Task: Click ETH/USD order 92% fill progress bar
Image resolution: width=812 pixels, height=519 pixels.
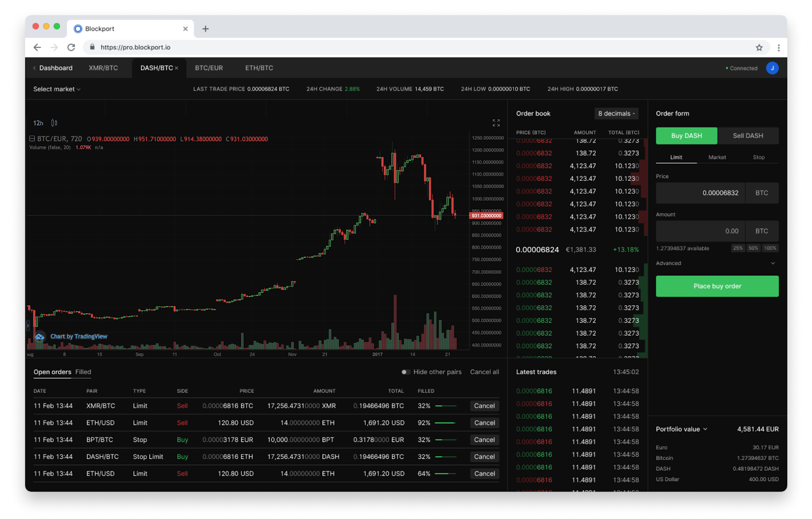Action: [446, 423]
